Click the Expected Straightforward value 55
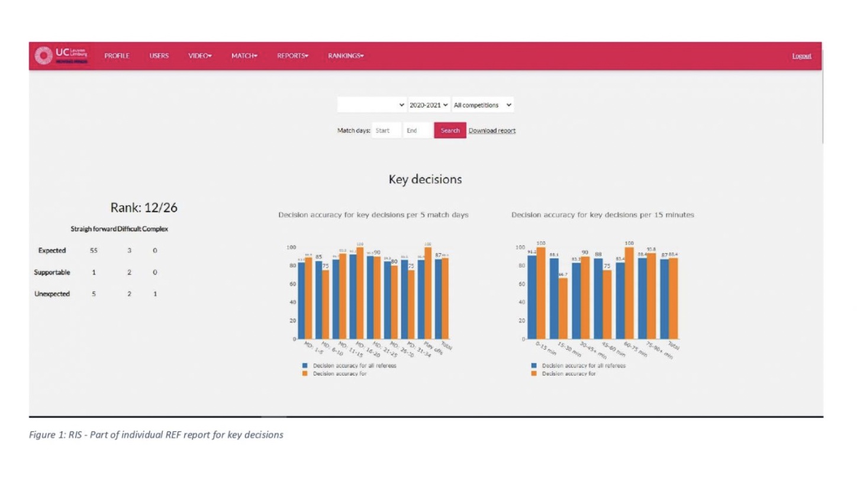This screenshot has height=504, width=857. pyautogui.click(x=94, y=250)
